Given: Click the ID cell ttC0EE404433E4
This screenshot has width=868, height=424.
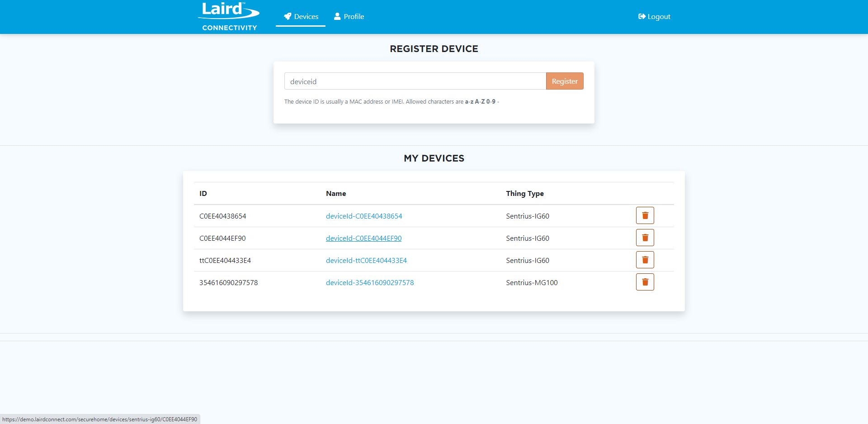Looking at the screenshot, I should click(x=225, y=261).
